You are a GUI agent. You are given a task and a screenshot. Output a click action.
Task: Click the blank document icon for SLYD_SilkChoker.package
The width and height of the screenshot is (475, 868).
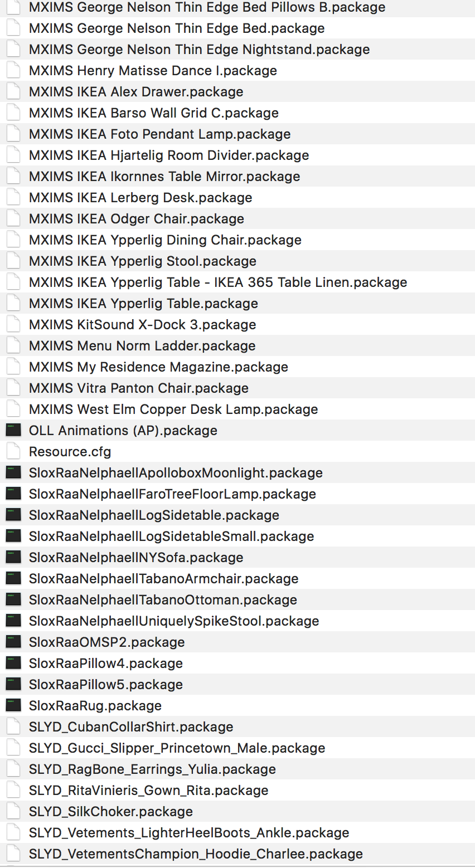click(x=13, y=811)
